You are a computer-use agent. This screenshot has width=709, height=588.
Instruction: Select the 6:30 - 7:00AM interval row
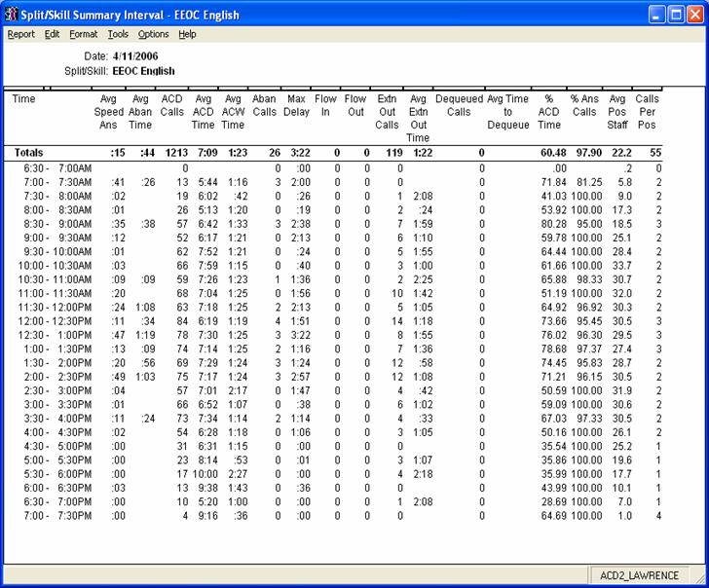pyautogui.click(x=332, y=168)
